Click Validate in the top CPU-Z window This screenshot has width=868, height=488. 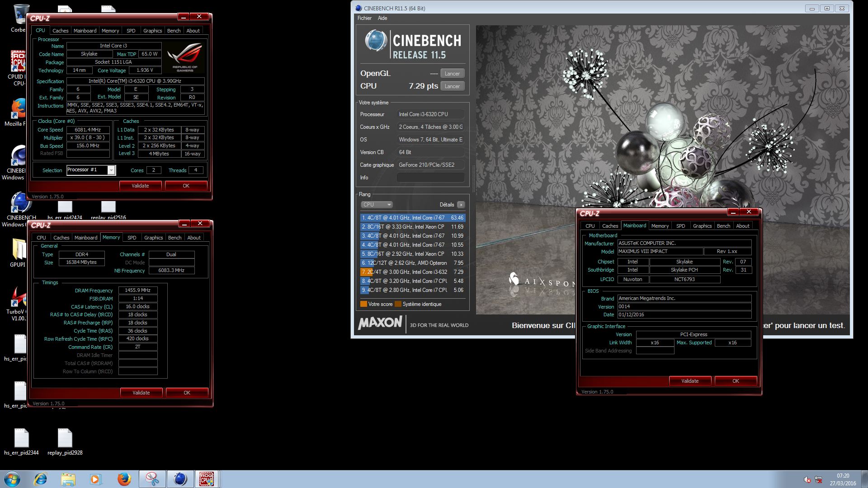point(140,186)
